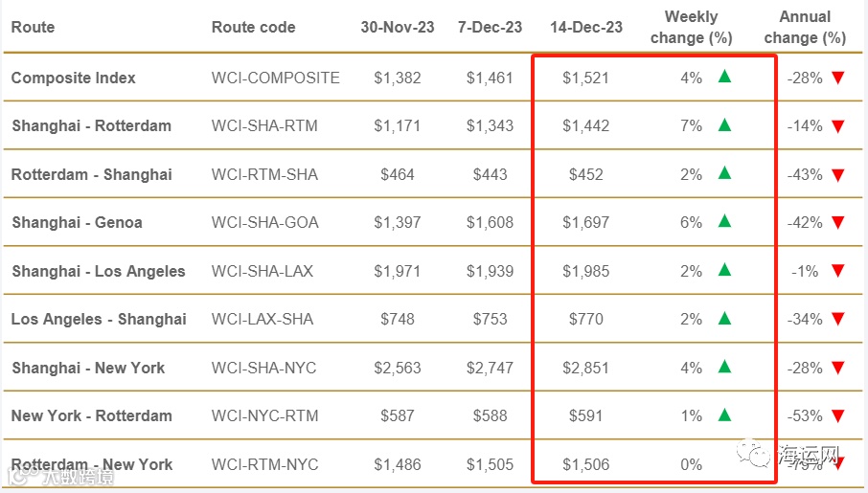The height and width of the screenshot is (493, 868).
Task: Click the Weekly change (%) header
Action: (691, 27)
